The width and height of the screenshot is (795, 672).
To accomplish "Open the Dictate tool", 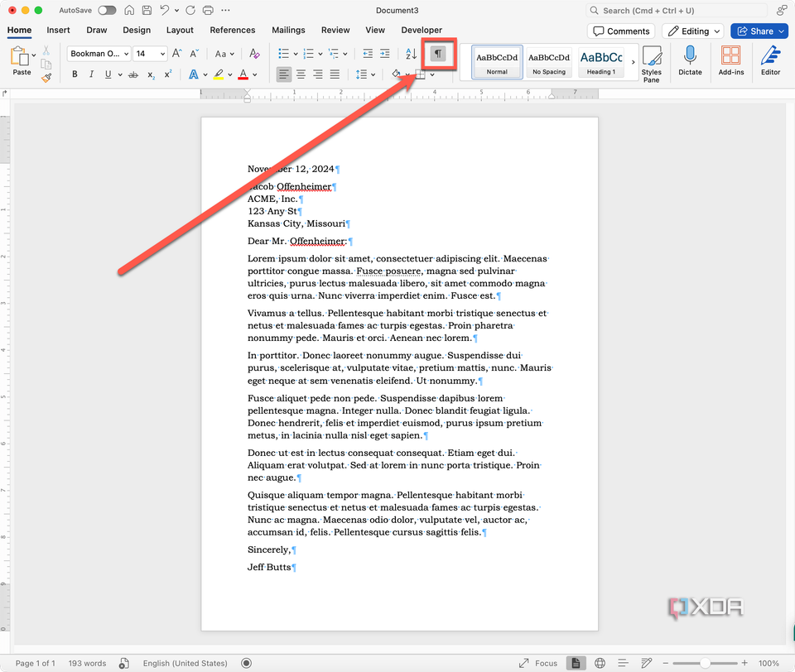I will tap(690, 60).
